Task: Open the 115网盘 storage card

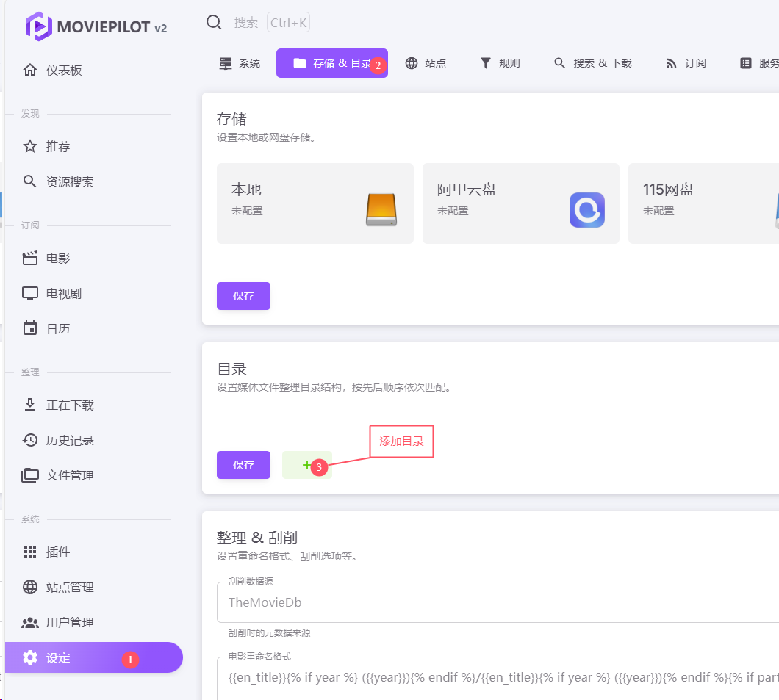Action: 703,203
